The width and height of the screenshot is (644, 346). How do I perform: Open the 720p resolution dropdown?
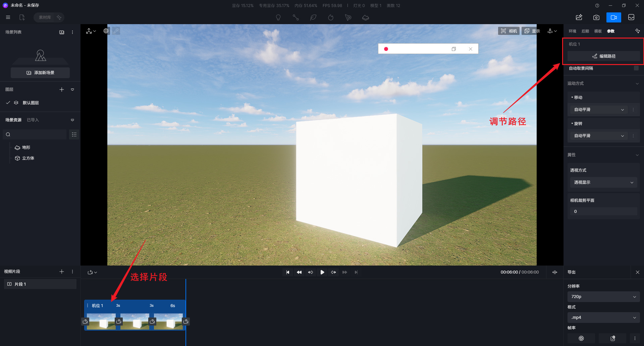coord(603,297)
